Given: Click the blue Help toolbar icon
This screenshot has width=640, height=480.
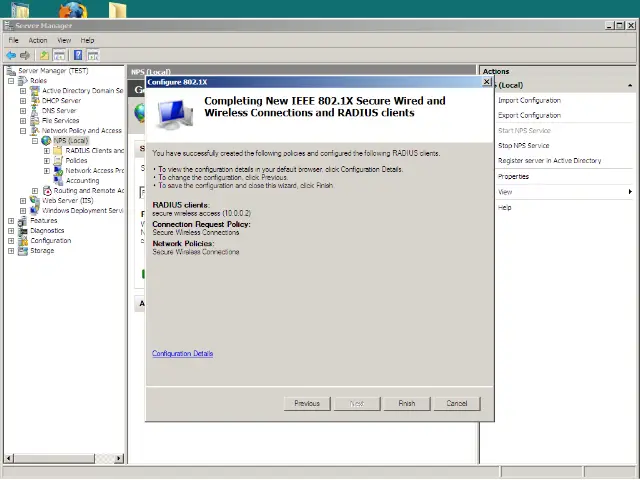Looking at the screenshot, I should [x=78, y=55].
